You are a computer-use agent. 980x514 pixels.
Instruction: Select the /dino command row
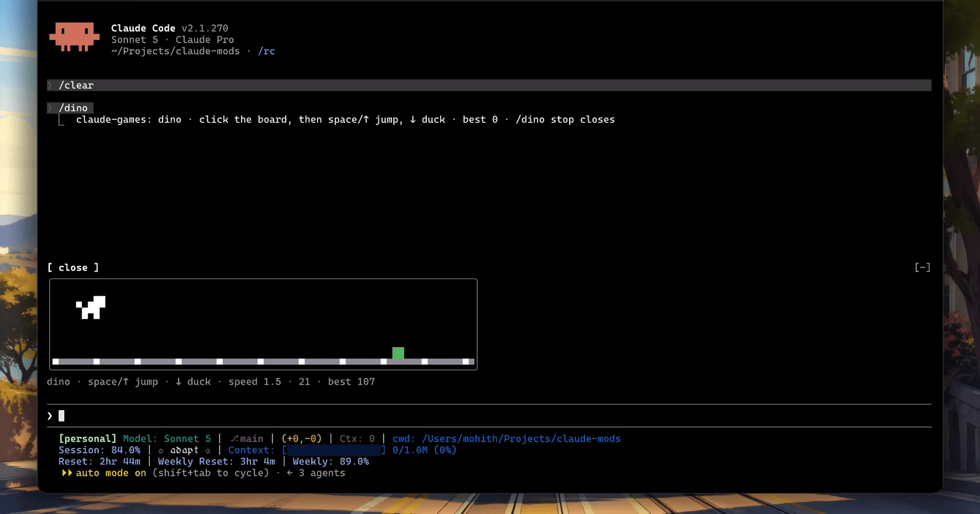(x=70, y=108)
